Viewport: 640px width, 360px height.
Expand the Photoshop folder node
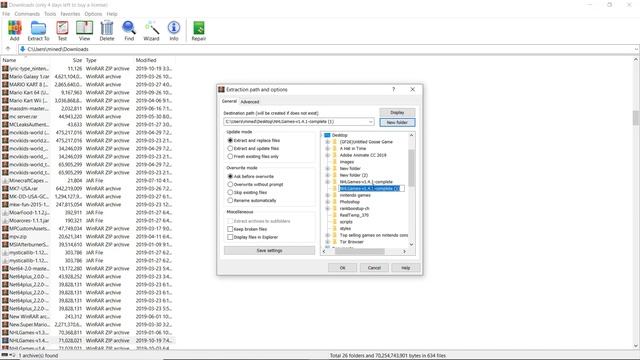(x=327, y=202)
